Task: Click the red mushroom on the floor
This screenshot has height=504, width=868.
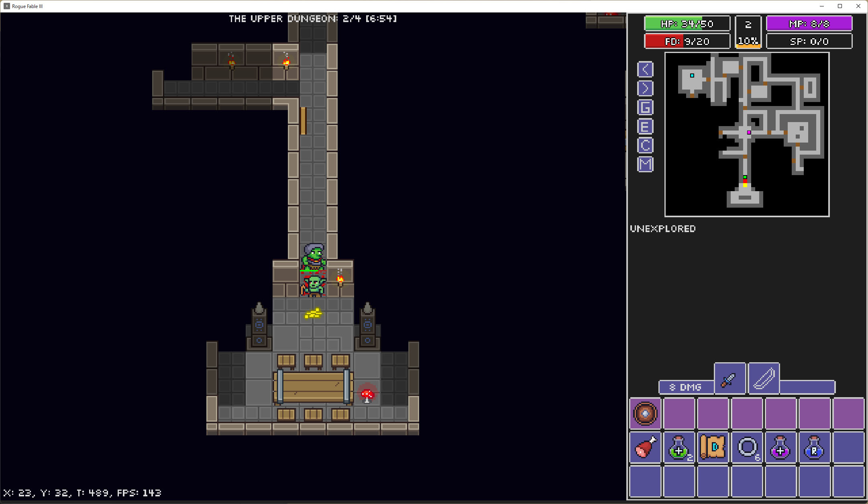Action: [x=367, y=395]
